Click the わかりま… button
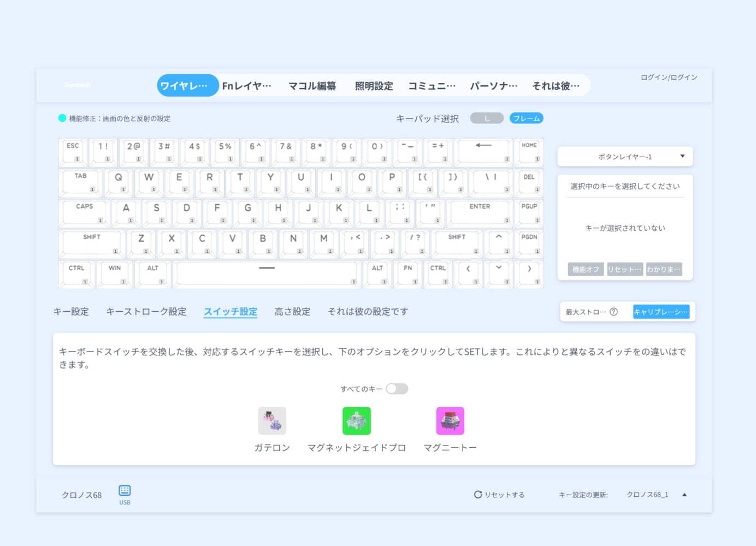Viewport: 756px width, 546px height. pyautogui.click(x=664, y=269)
